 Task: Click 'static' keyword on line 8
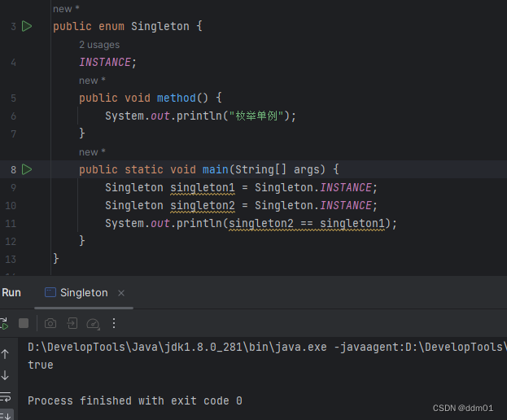click(144, 169)
